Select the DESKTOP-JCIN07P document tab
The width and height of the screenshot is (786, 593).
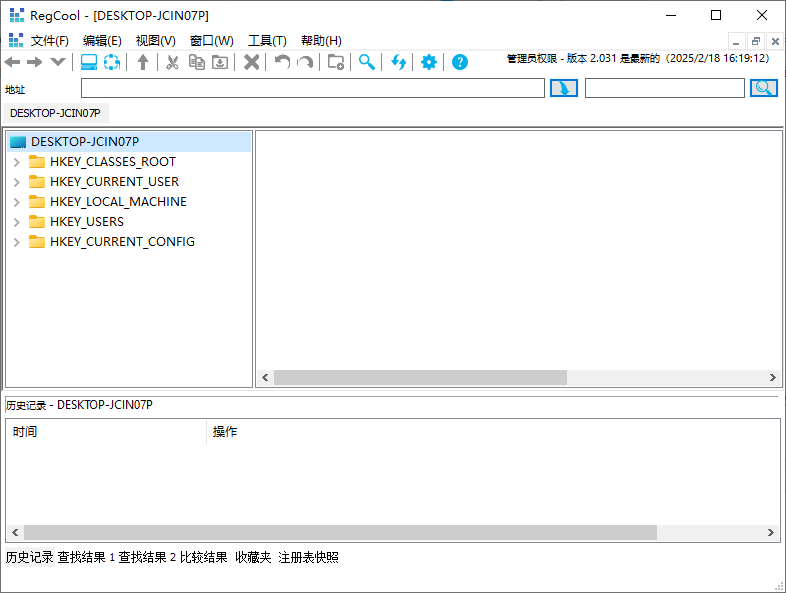tap(55, 113)
